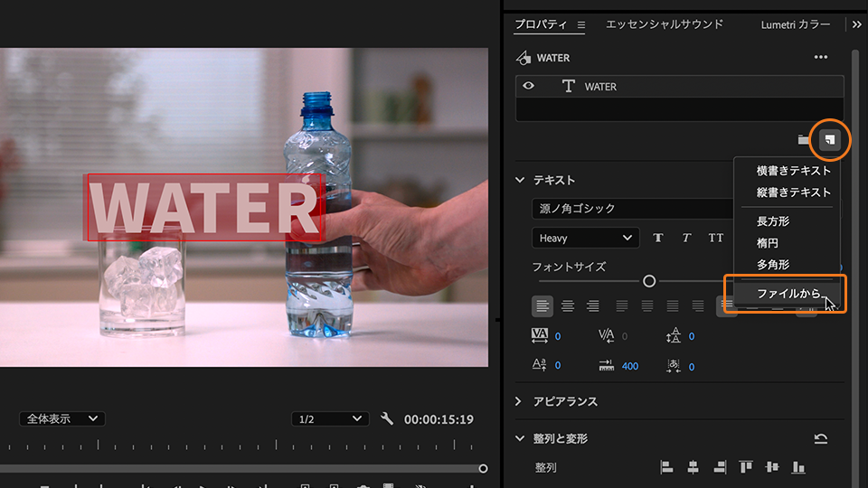Click the WATER graphic icon in the header
Screen dimensions: 868x488
tap(524, 58)
